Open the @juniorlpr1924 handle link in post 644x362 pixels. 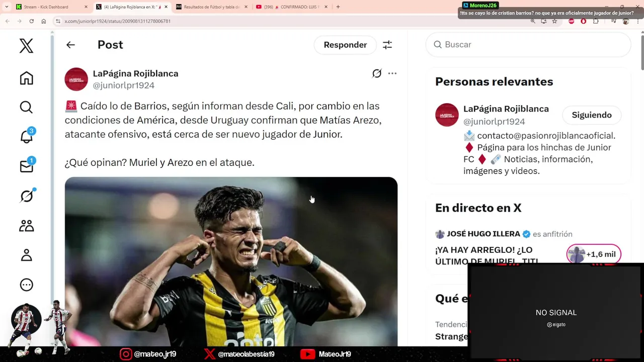[x=124, y=85]
